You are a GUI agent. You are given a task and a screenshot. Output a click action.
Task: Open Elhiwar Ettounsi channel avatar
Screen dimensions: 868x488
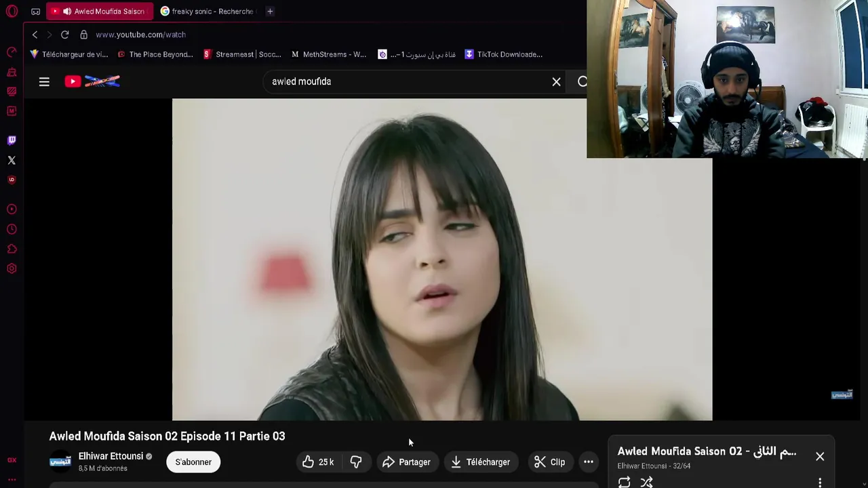[60, 462]
